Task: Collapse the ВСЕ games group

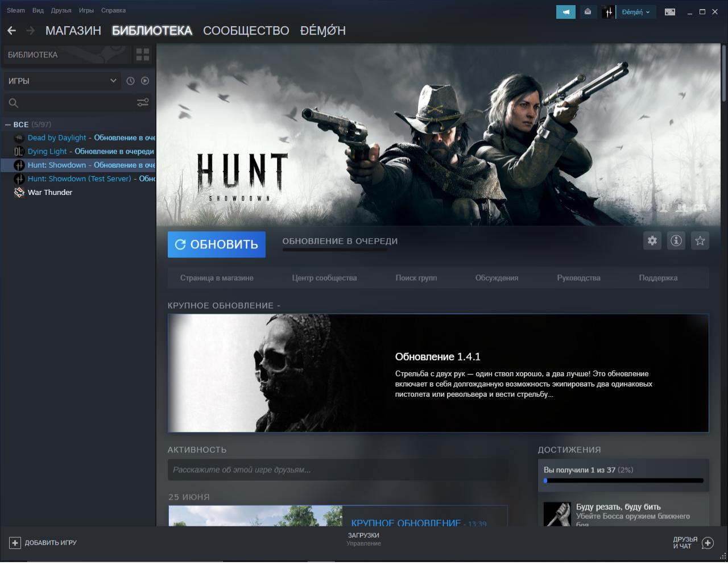Action: tap(8, 124)
